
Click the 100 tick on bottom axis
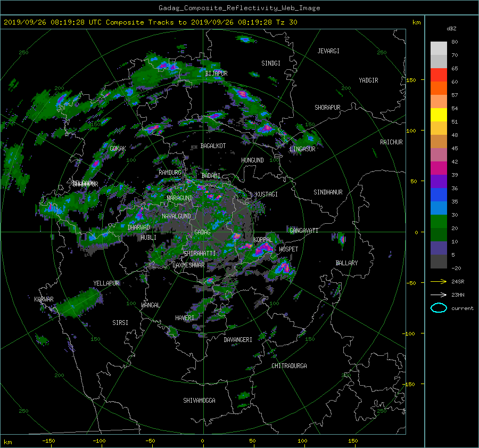pos(302,441)
